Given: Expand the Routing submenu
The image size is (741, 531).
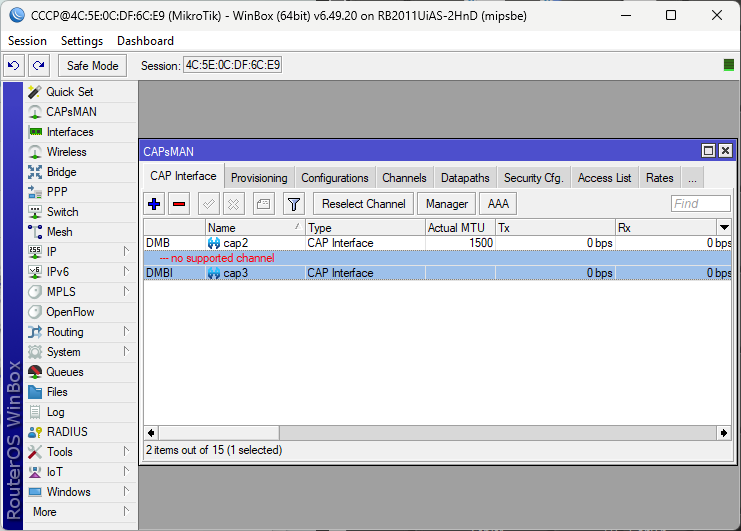Looking at the screenshot, I should tap(126, 331).
